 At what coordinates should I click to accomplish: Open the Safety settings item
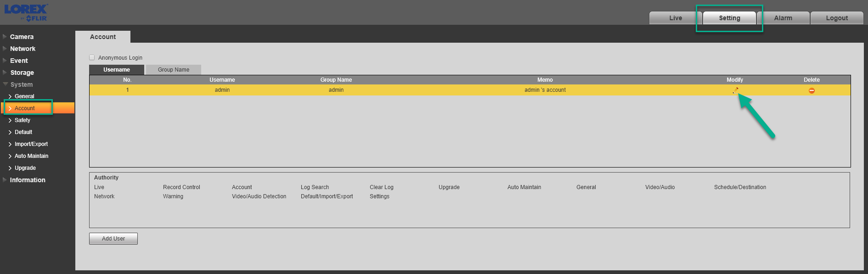[23, 120]
